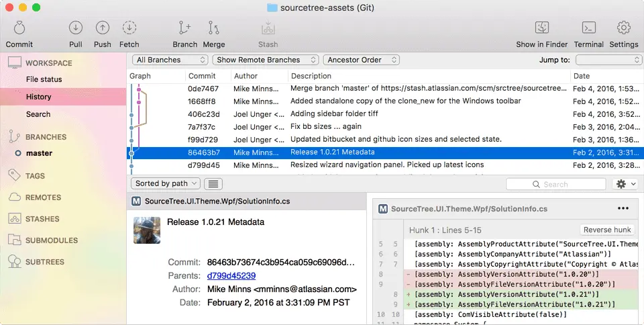This screenshot has height=325, width=644.
Task: Select Search in the sidebar
Action: (x=38, y=114)
